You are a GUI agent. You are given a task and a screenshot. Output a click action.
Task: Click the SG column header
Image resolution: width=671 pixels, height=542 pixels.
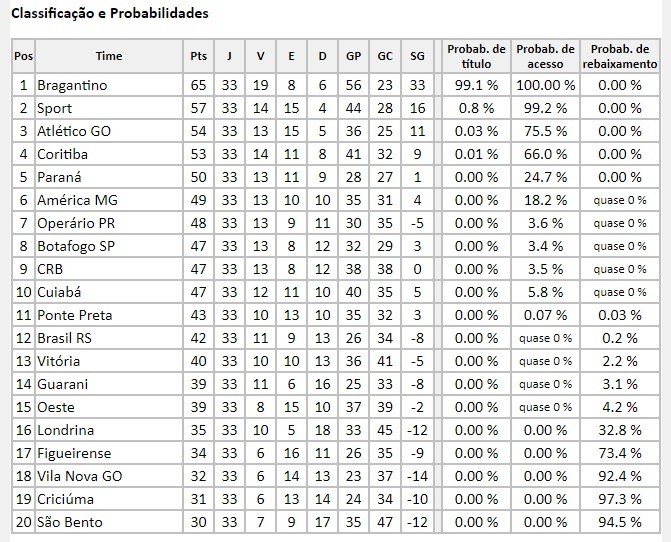coord(417,56)
